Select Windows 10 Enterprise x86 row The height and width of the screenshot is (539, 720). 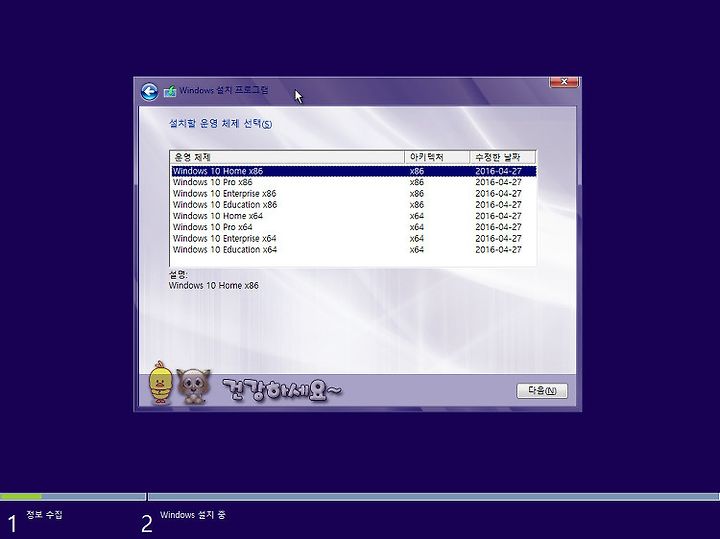coord(353,193)
